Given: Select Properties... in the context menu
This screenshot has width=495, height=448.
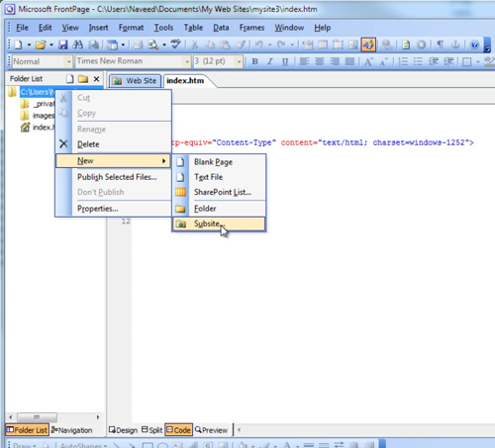Looking at the screenshot, I should tap(113, 209).
